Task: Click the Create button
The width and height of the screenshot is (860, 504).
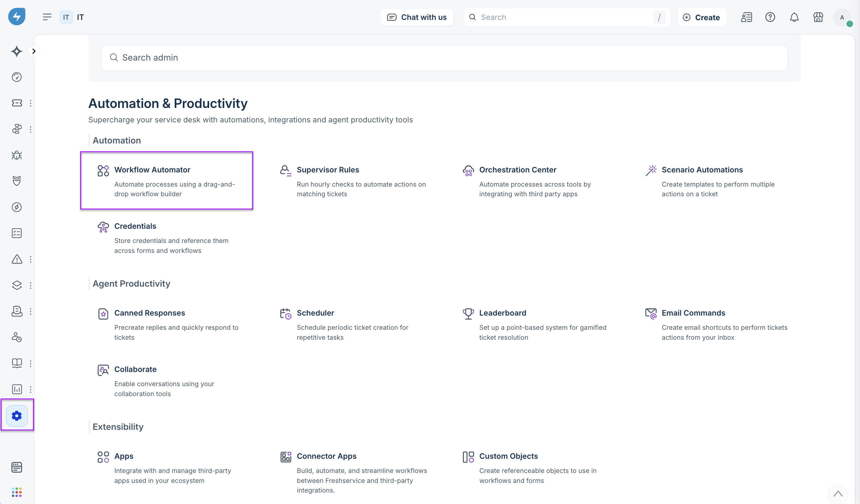Action: coord(702,17)
